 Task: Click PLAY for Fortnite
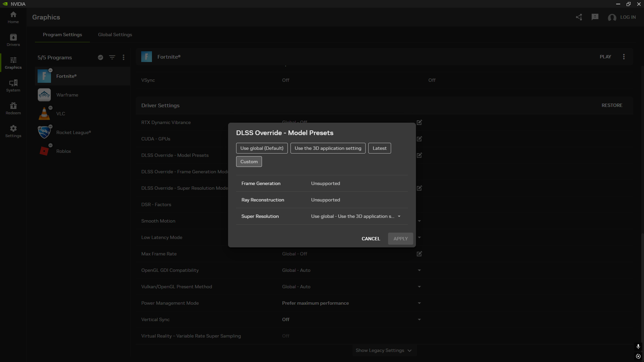(x=605, y=57)
